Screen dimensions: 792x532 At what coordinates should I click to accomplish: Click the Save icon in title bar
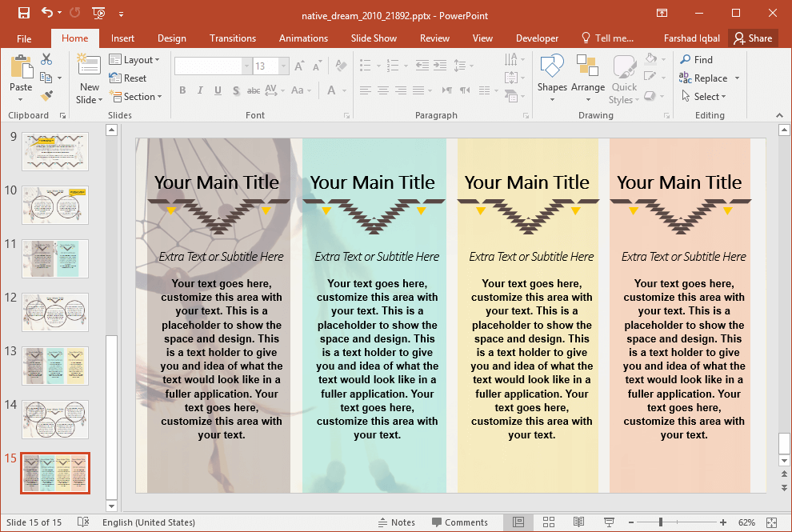pyautogui.click(x=23, y=14)
